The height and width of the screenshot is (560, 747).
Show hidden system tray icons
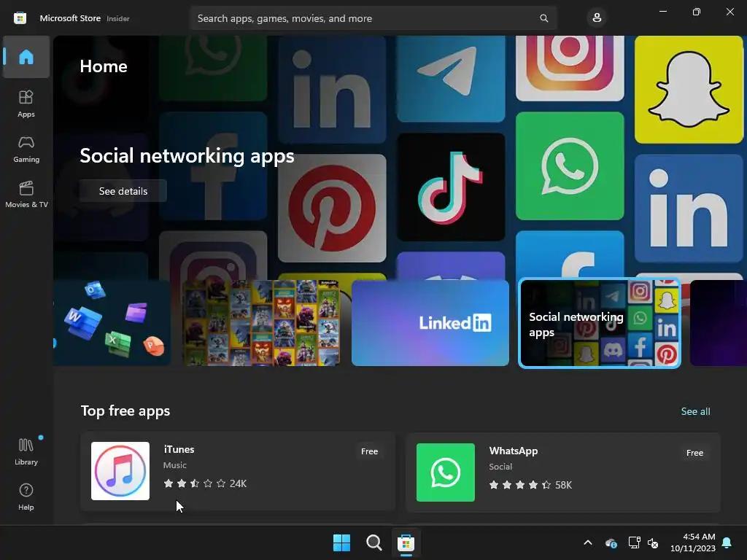click(x=588, y=542)
